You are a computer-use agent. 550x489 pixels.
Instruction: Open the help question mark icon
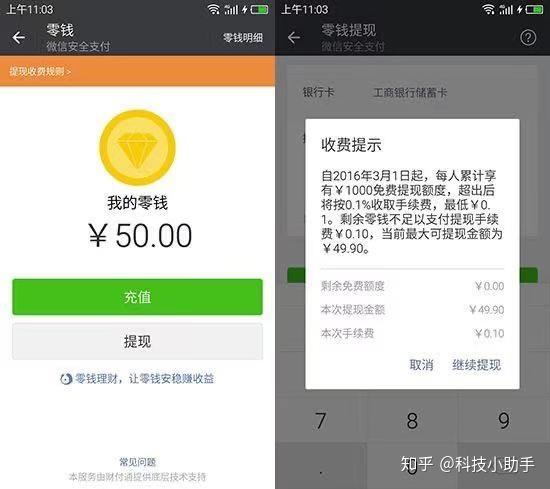(x=528, y=37)
